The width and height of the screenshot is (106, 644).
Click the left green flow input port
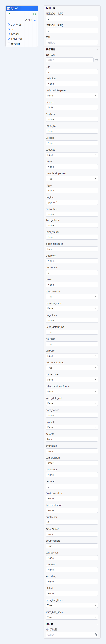9,14
